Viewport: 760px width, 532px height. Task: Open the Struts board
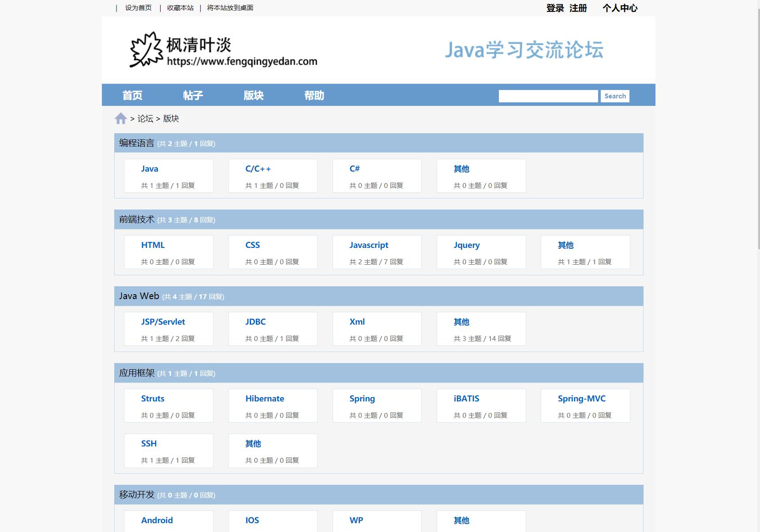[153, 399]
